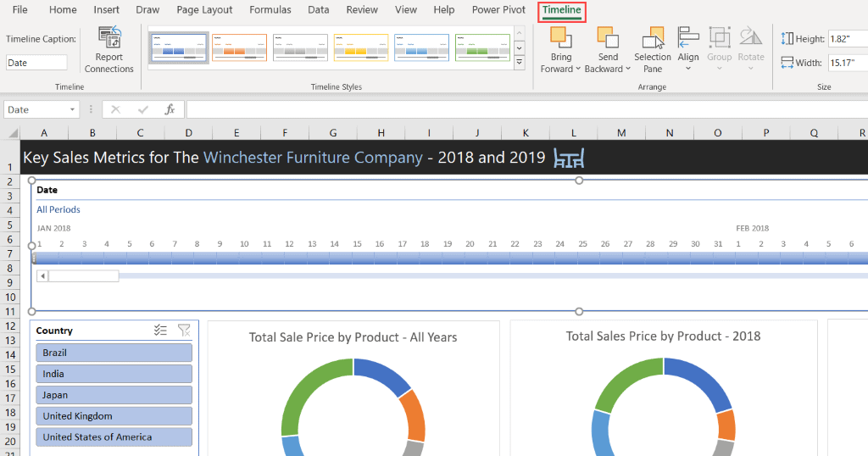This screenshot has width=868, height=456.
Task: Click the Rotate objects icon
Action: tap(750, 38)
